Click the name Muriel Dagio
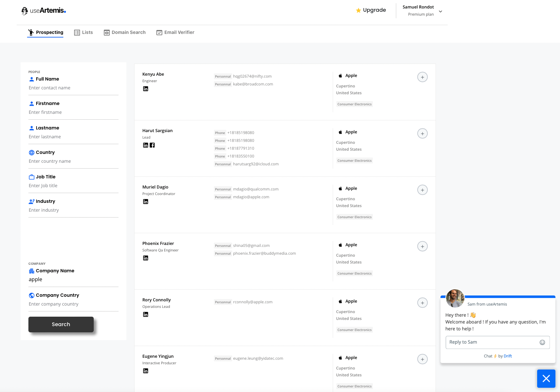The height and width of the screenshot is (392, 560). click(155, 187)
